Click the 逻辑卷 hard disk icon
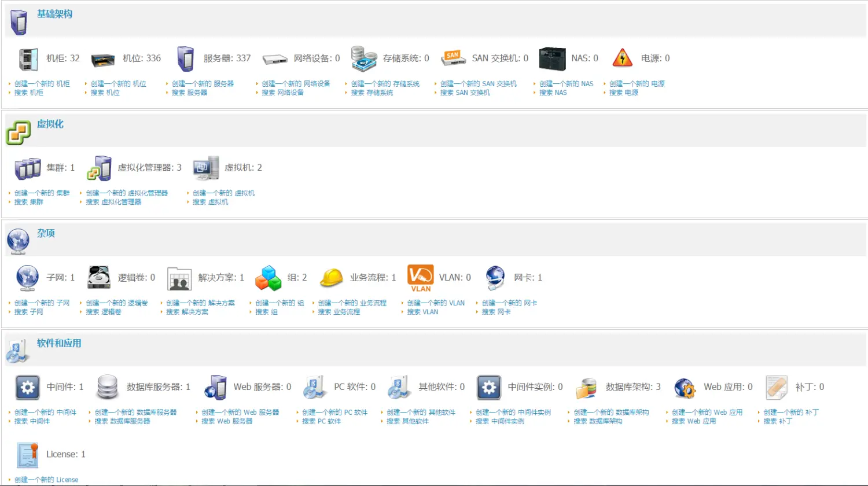This screenshot has width=868, height=486. tap(99, 278)
